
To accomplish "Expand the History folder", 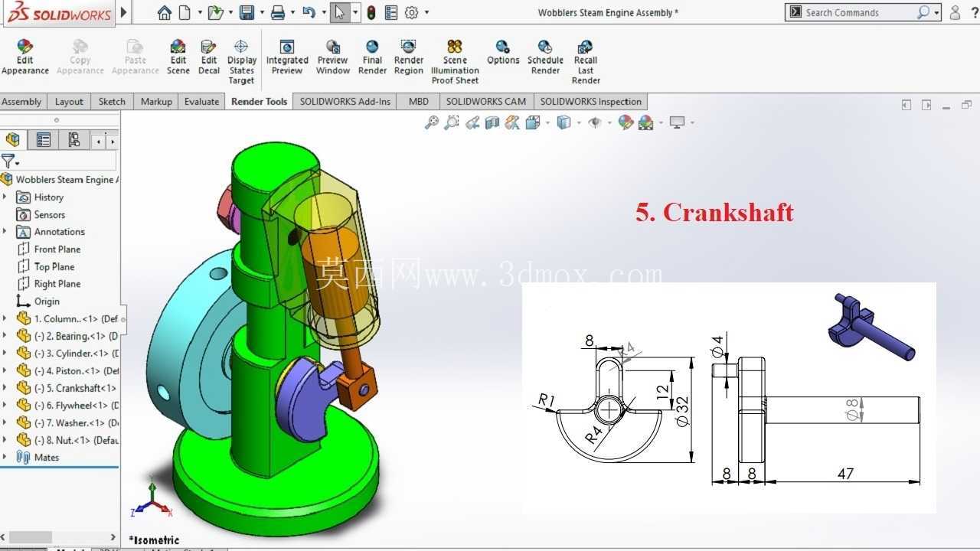I will (x=5, y=197).
